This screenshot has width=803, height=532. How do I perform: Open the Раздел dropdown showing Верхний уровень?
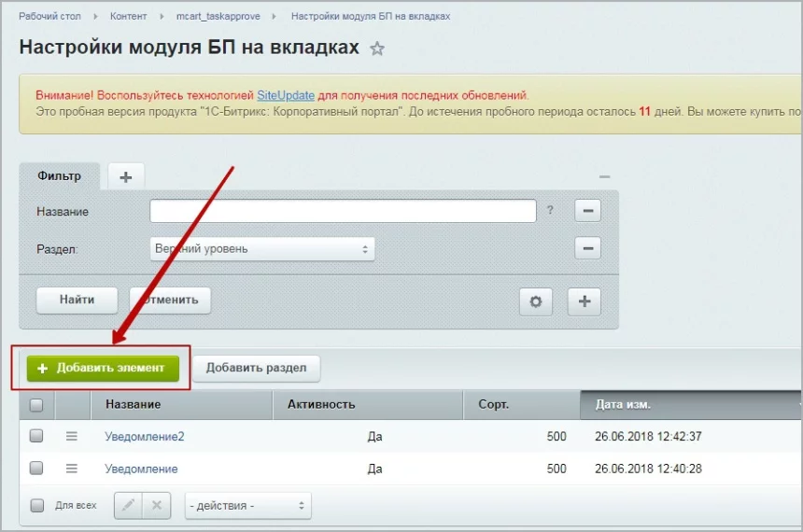click(x=262, y=249)
